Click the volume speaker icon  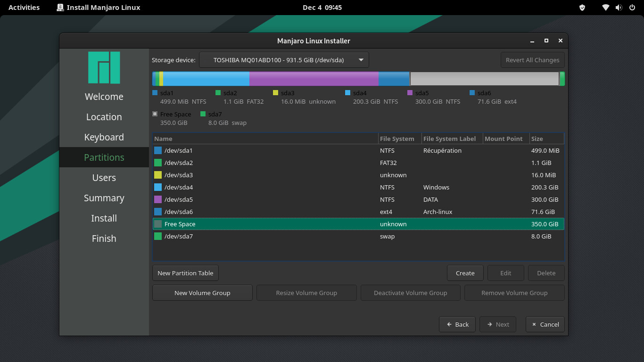point(619,8)
